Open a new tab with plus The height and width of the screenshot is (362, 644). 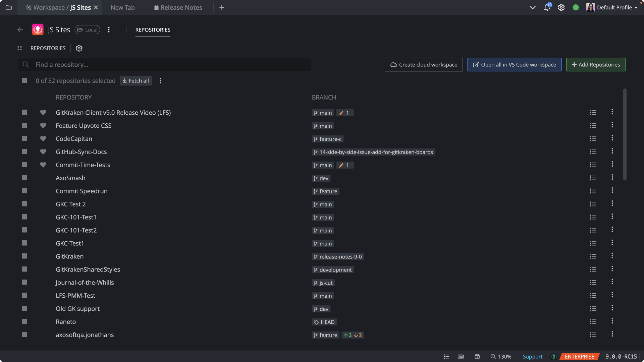(x=222, y=7)
